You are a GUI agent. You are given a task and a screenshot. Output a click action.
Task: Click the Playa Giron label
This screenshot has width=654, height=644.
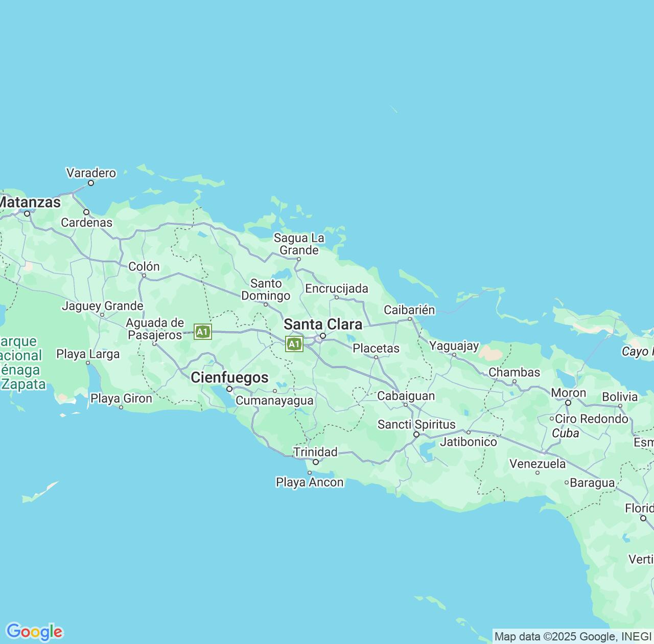[x=121, y=399]
